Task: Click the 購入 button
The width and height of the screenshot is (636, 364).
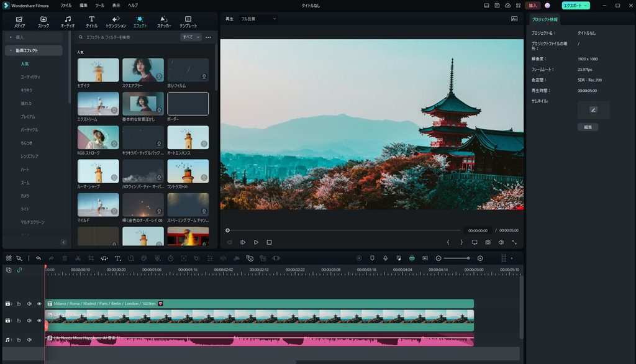Action: [x=532, y=6]
